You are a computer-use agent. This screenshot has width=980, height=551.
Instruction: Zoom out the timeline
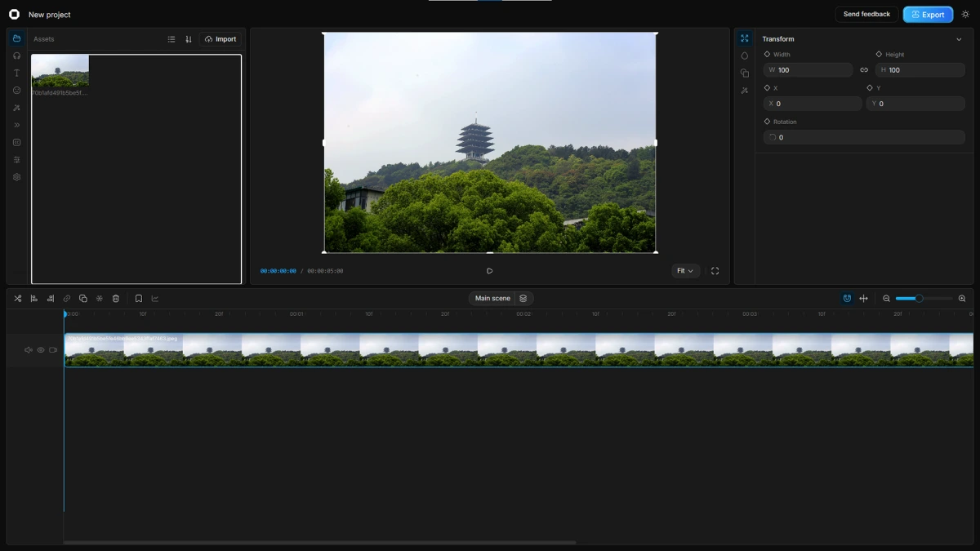(886, 299)
